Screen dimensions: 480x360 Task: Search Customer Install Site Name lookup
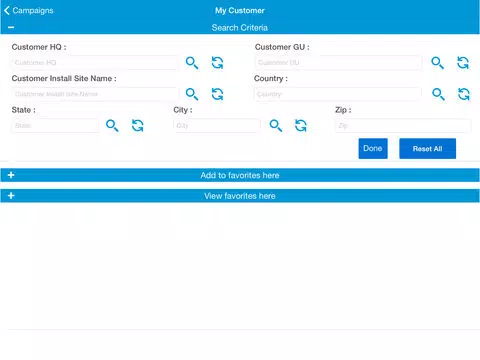[x=192, y=94]
